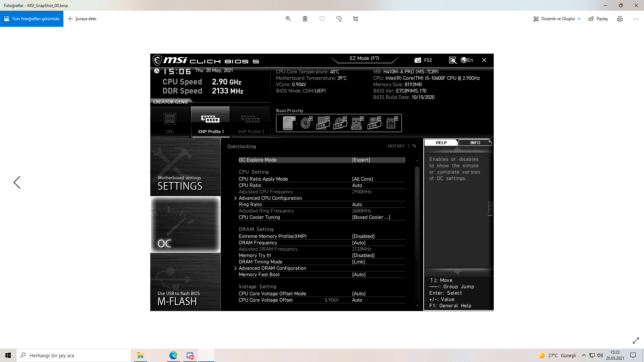Viewport: 644px width, 362px height.
Task: Click the hot key undo arrow icon
Action: [x=414, y=146]
